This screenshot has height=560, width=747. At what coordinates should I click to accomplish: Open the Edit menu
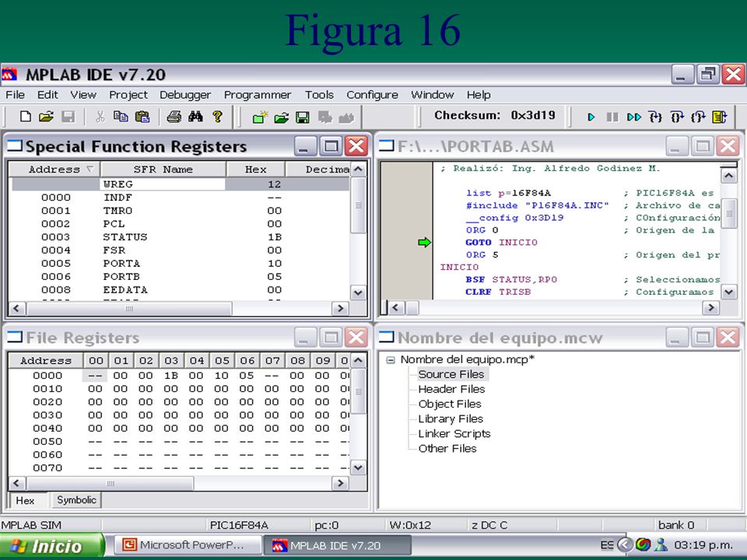pos(47,95)
